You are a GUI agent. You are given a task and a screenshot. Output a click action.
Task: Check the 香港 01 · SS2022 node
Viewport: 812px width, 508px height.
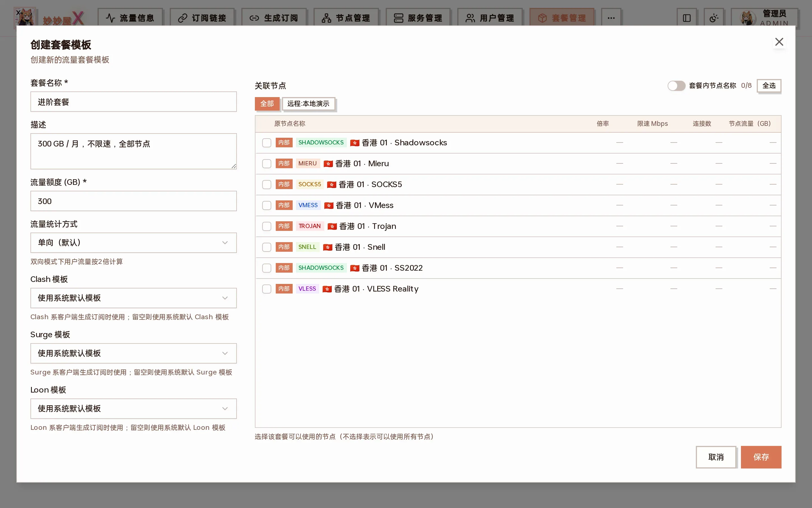click(266, 268)
